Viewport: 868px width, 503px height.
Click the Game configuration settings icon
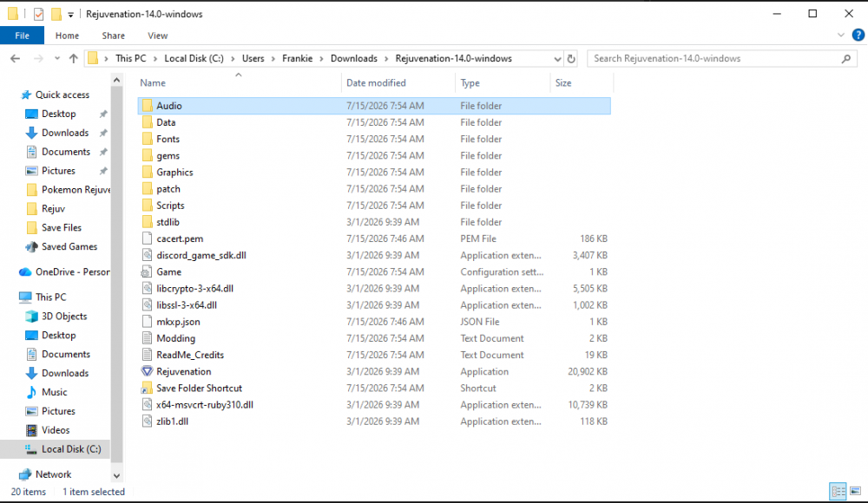tap(147, 271)
